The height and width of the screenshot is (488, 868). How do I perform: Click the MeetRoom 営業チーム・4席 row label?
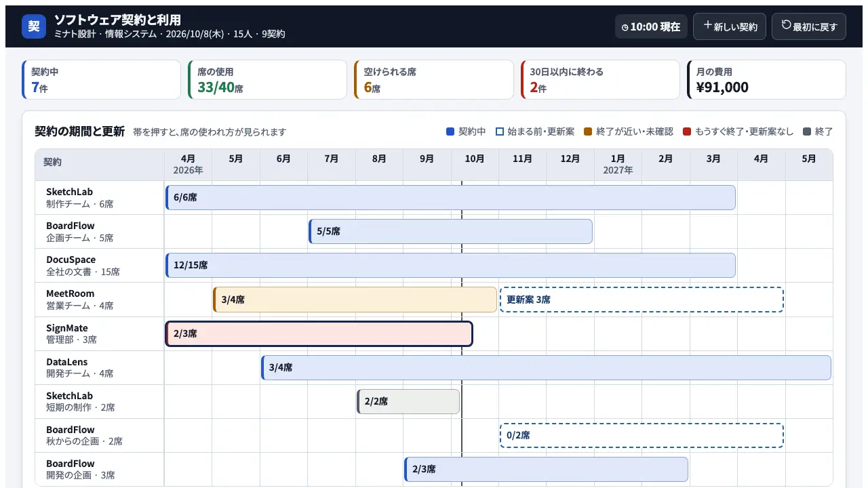100,300
